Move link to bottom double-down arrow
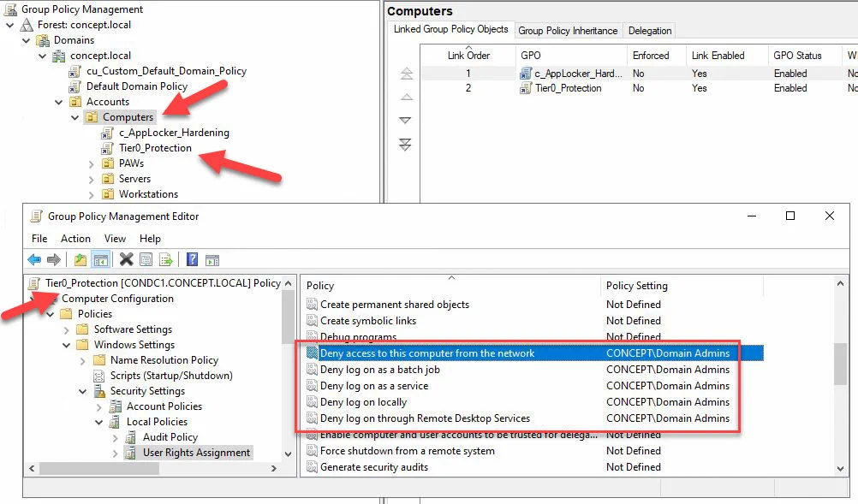This screenshot has height=504, width=858. (406, 145)
